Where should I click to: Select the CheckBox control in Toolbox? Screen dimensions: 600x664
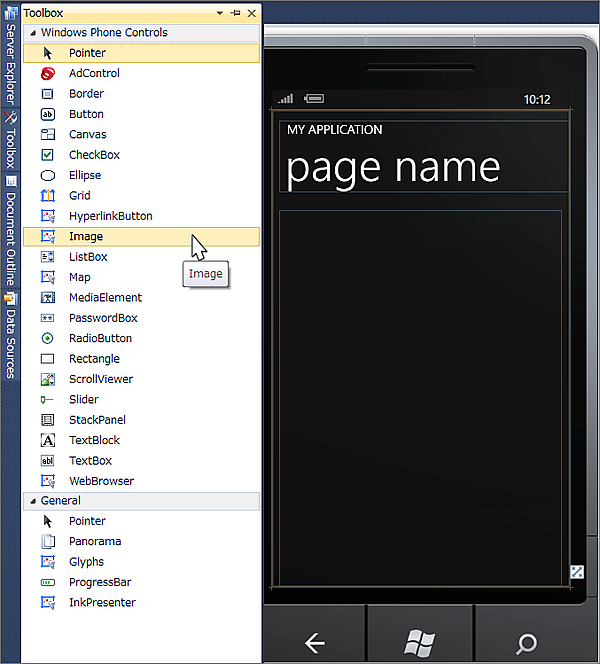(94, 155)
